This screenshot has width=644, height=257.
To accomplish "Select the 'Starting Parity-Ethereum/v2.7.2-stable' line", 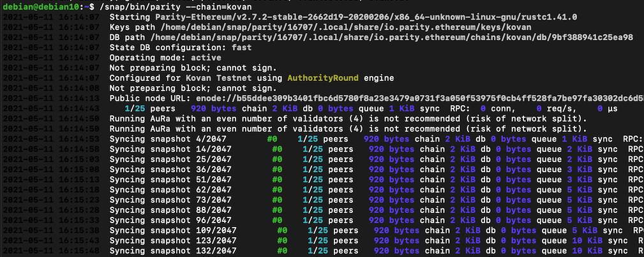I will (343, 17).
